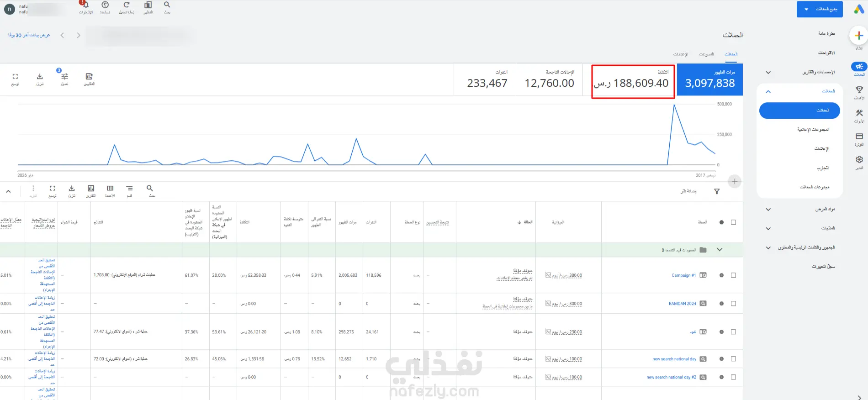Download the chart using its تنزيل icon

pyautogui.click(x=40, y=76)
